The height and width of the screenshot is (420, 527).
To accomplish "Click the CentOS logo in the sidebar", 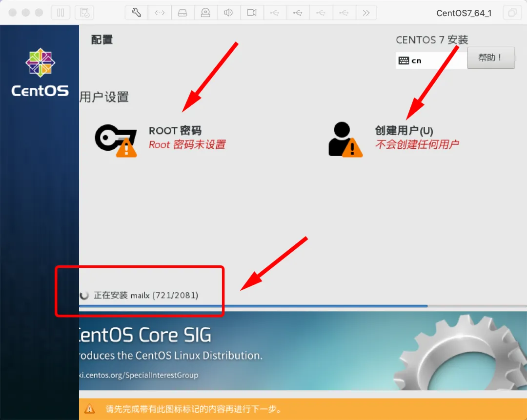I will 39,68.
